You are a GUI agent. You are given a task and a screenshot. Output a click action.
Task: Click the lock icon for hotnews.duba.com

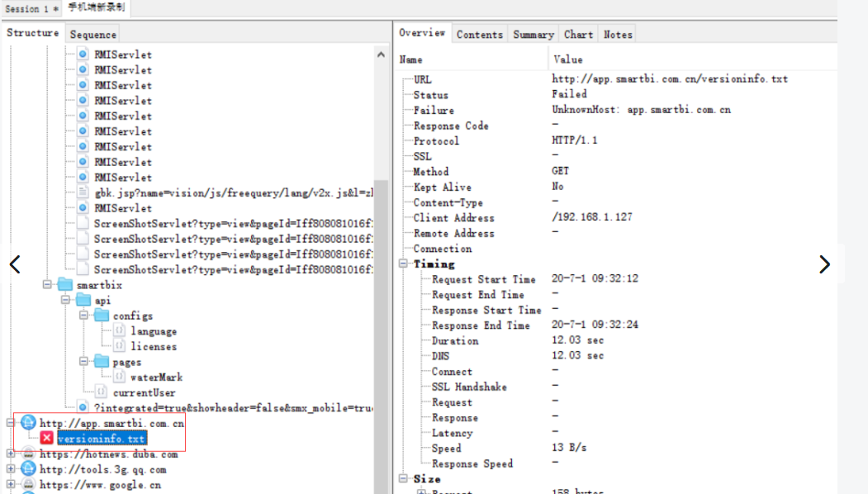[x=28, y=454]
